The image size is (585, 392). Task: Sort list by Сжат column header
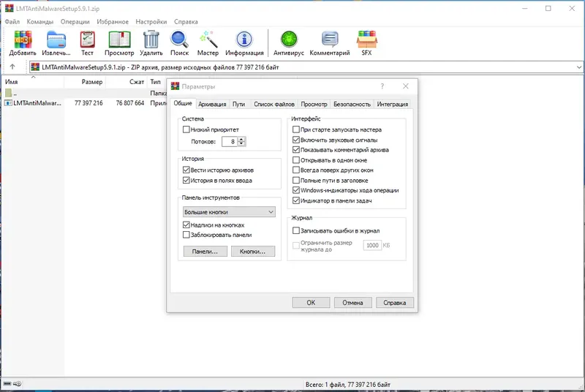pos(127,82)
